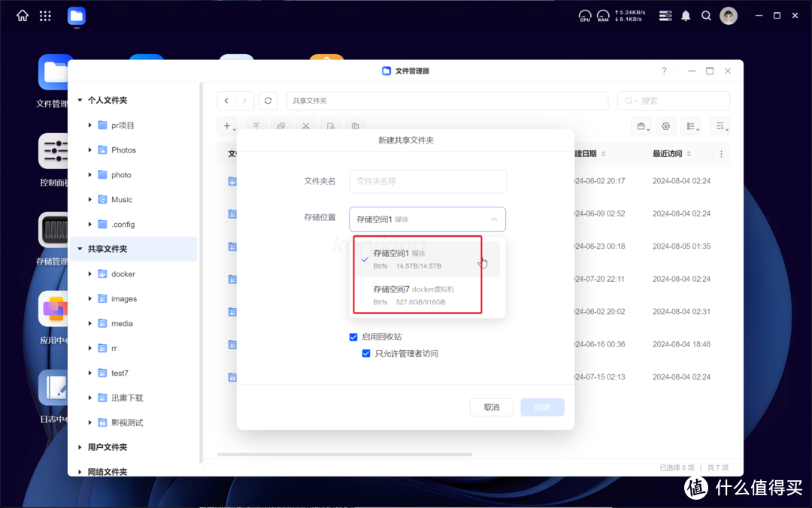The width and height of the screenshot is (812, 508).
Task: Collapse the 存储位置 dropdown
Action: click(494, 219)
